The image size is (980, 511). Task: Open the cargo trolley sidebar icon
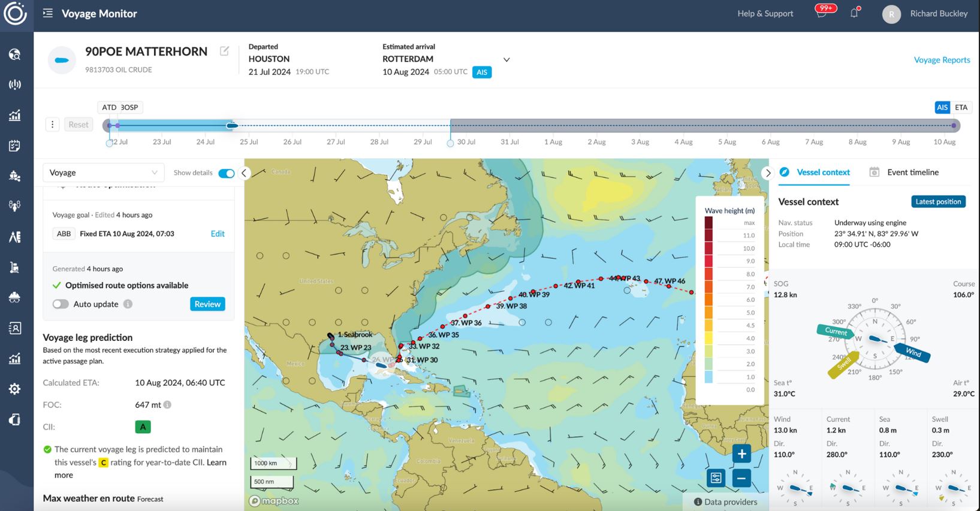[15, 267]
